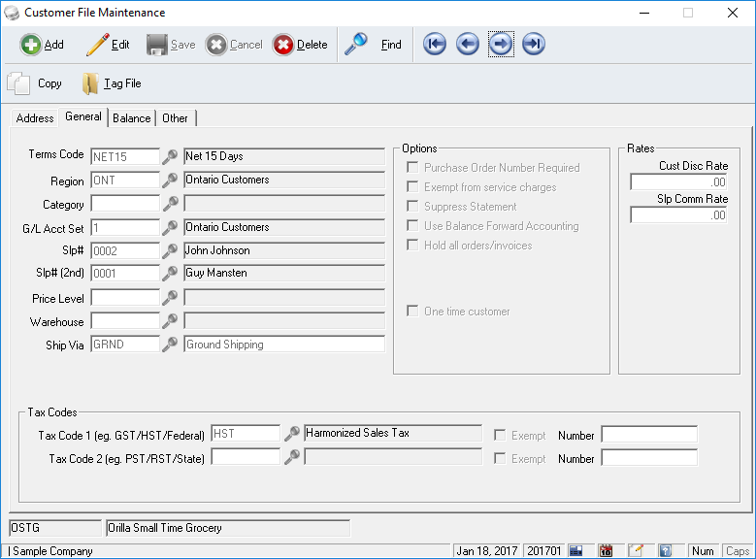
Task: Open Find with the magnifier icon
Action: point(356,45)
